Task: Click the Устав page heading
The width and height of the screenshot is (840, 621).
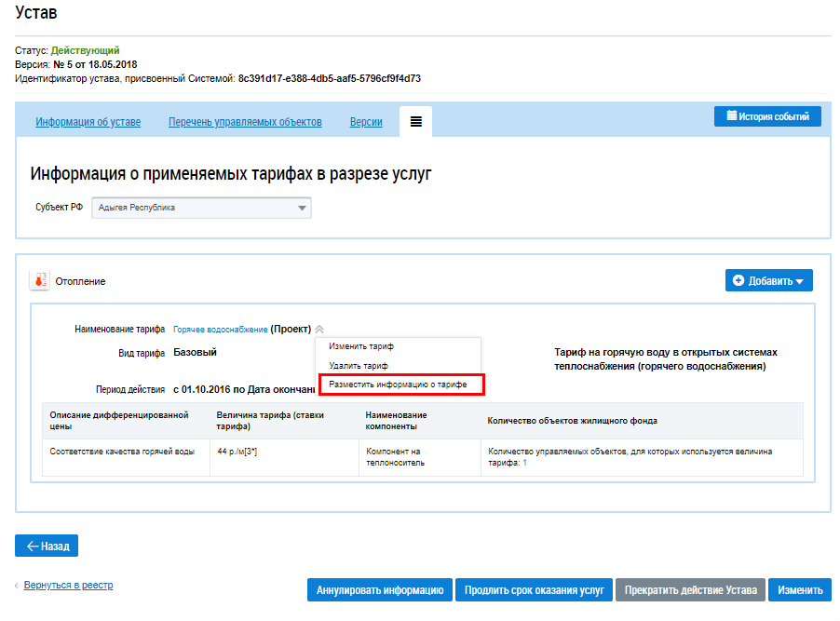Action: pyautogui.click(x=36, y=12)
